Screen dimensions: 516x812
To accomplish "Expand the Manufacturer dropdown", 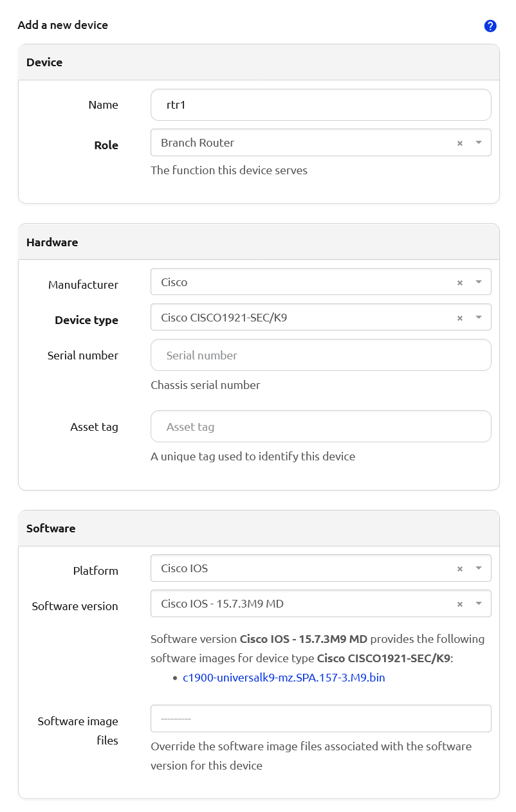I will [x=479, y=282].
